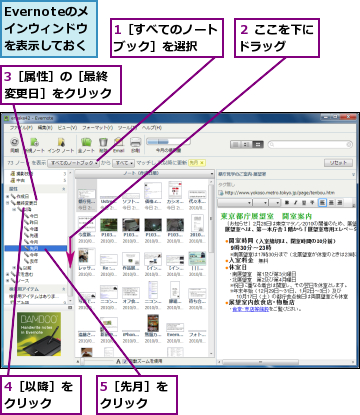Viewport: 360px width, 415px height.
Task: Close the ad panel with its small button
Action: pos(70,308)
